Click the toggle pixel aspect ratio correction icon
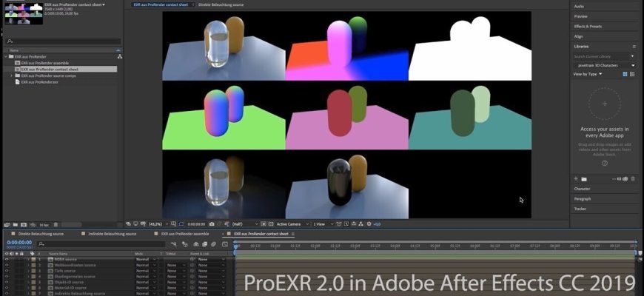The width and height of the screenshot is (644, 296). coord(339,224)
